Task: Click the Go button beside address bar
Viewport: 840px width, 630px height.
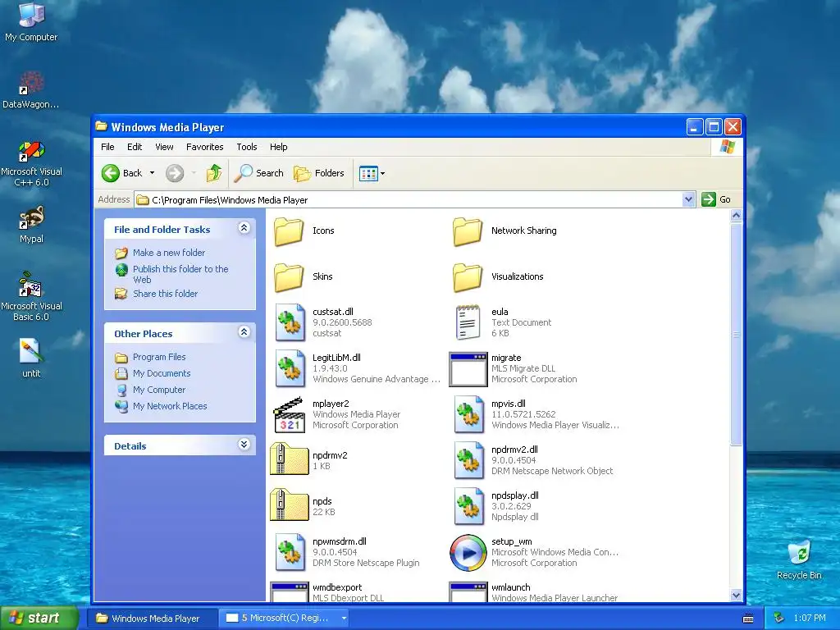Action: tap(716, 200)
